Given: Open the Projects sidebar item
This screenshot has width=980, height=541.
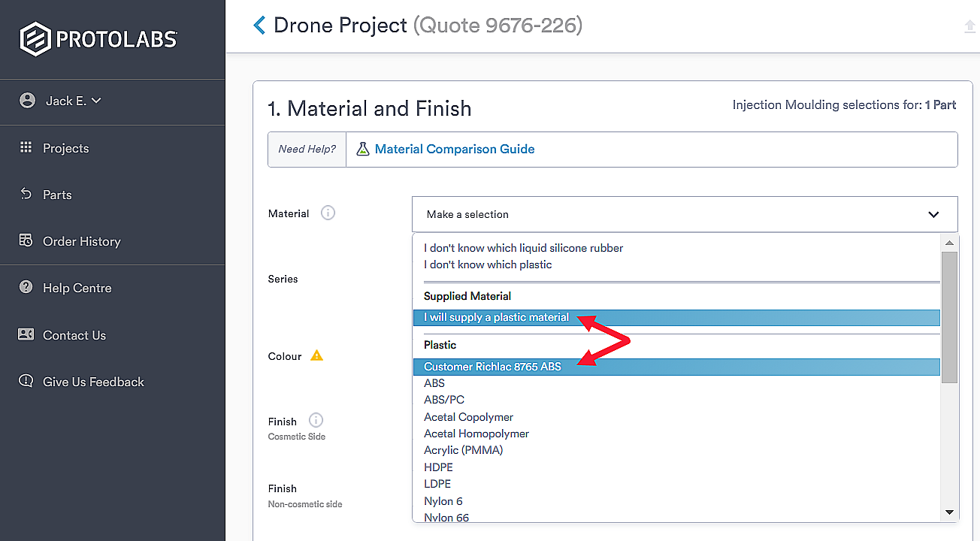Looking at the screenshot, I should 66,148.
